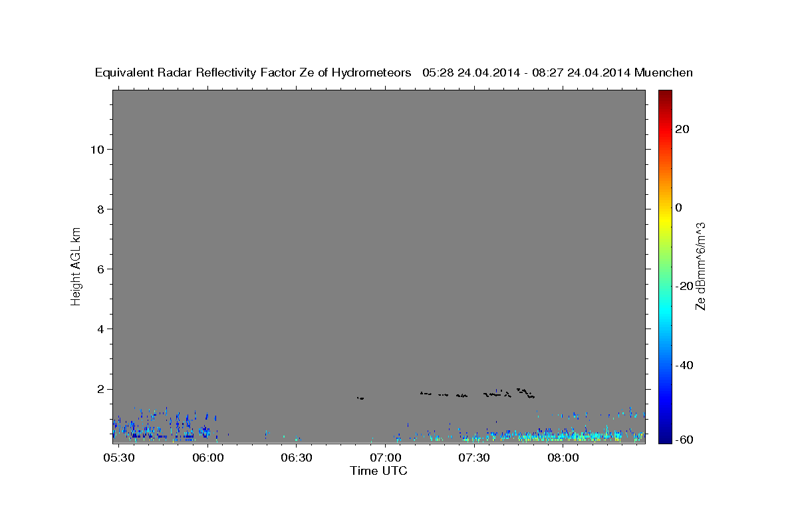Click the 06:00 time tick label
Viewport: 798px width, 532px height.
[209, 458]
